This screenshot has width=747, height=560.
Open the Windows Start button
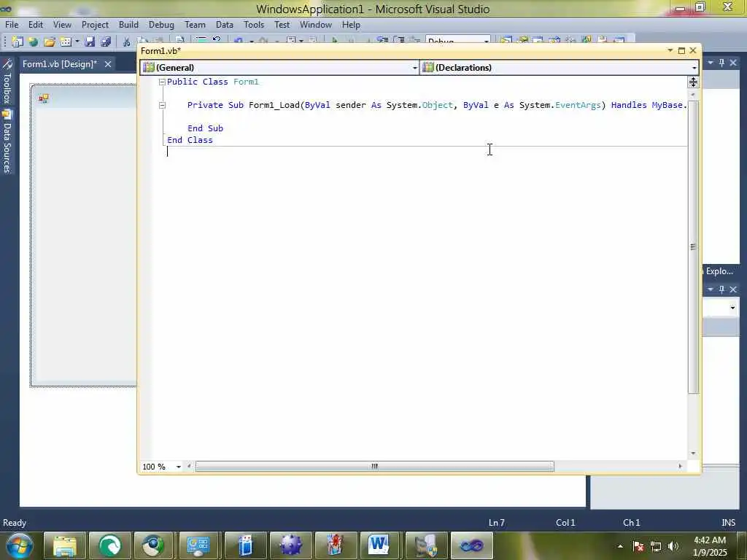20,545
